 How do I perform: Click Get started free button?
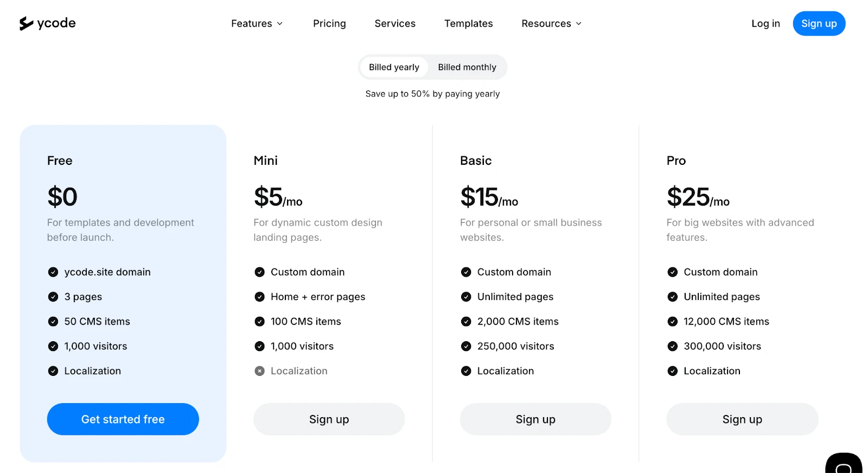click(123, 419)
